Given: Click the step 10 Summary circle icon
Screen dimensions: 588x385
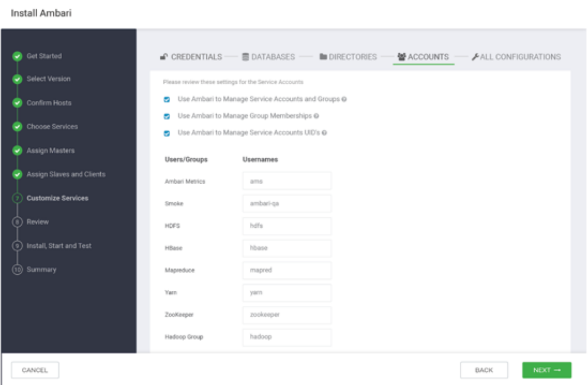Looking at the screenshot, I should coord(17,270).
